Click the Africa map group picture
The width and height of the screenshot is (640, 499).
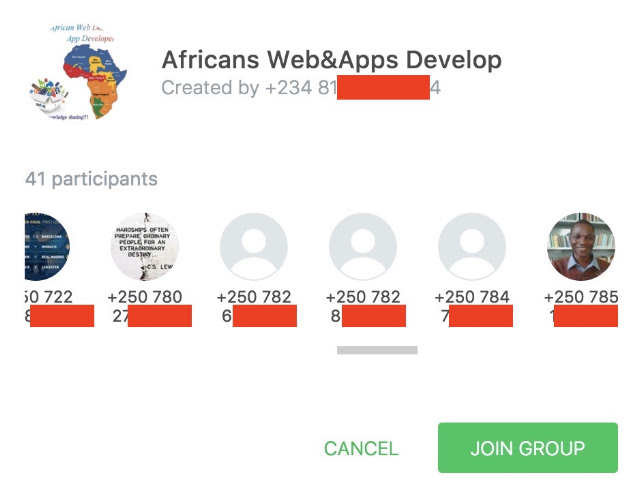pos(78,73)
